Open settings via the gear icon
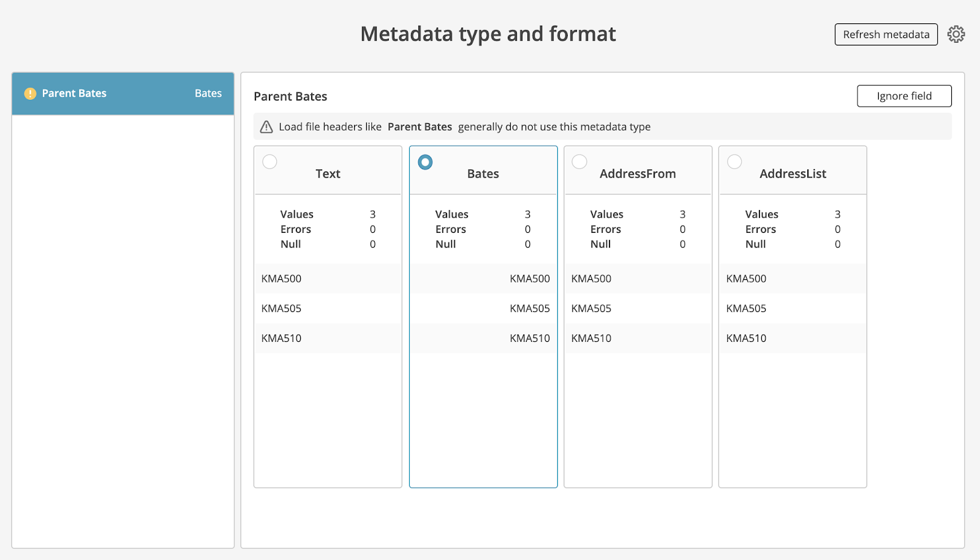 [x=956, y=34]
